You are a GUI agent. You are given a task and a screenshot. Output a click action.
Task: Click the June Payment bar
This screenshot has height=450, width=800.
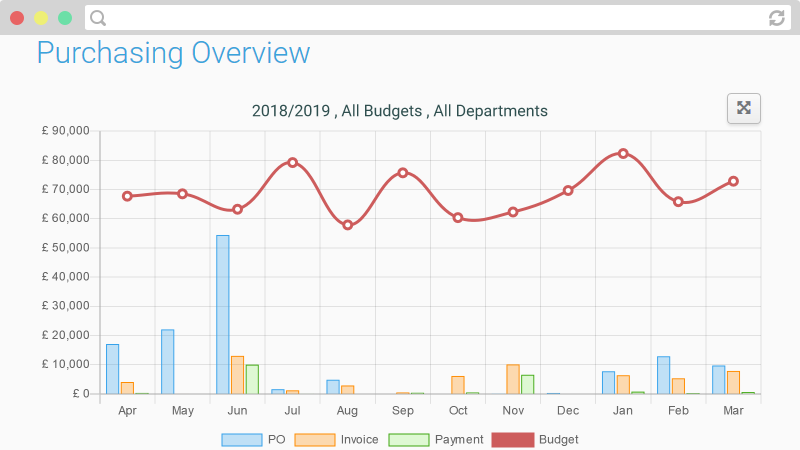pyautogui.click(x=252, y=379)
